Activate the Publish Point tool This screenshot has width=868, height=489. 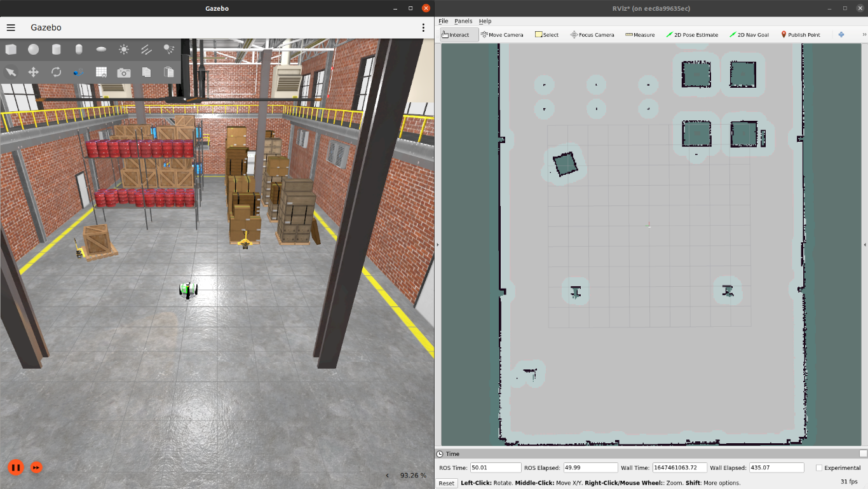(x=801, y=35)
